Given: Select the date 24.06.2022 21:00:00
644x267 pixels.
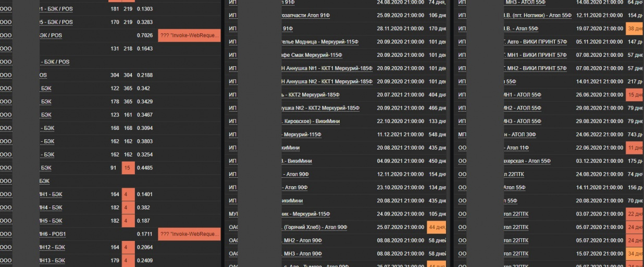Looking at the screenshot, I should coord(600,135).
